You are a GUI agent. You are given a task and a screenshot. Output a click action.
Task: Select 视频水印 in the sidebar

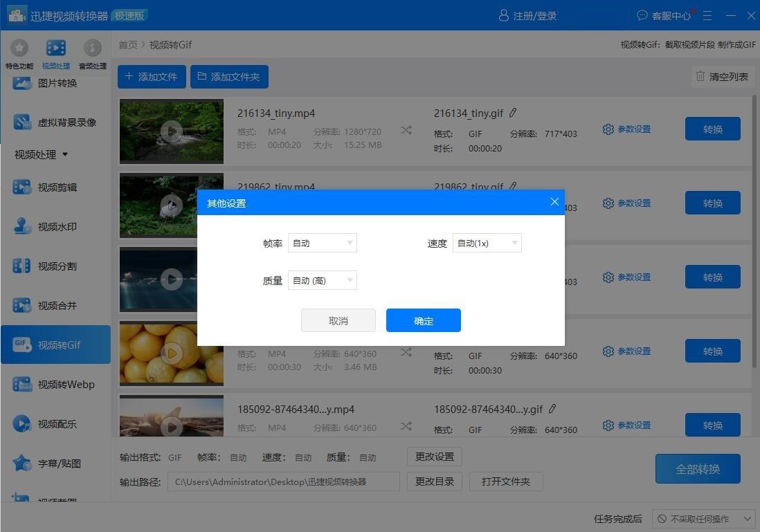pos(57,227)
